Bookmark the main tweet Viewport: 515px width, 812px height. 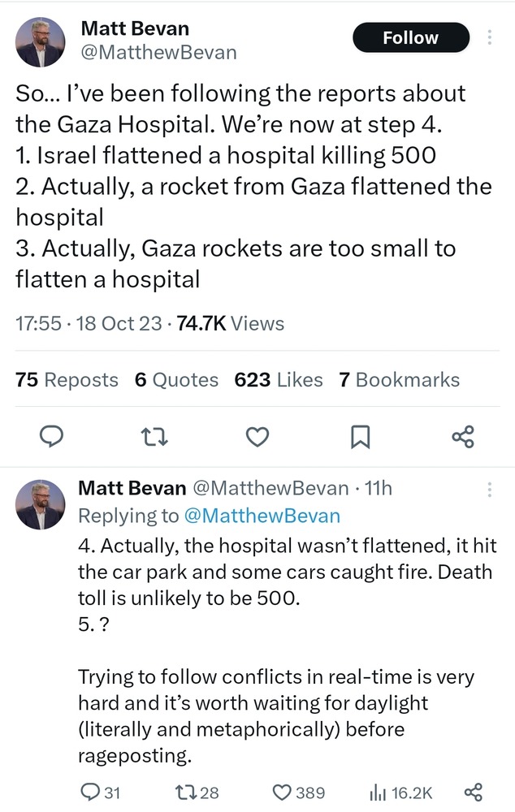coord(359,438)
